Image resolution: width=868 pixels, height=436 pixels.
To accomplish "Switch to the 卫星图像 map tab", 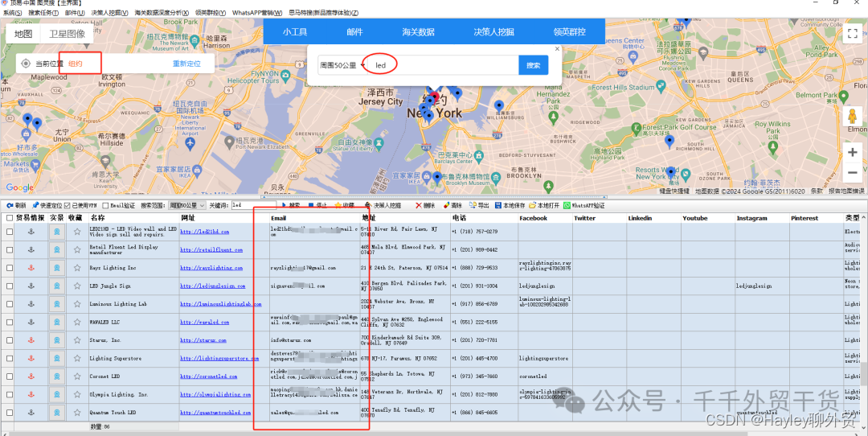I will tap(67, 34).
